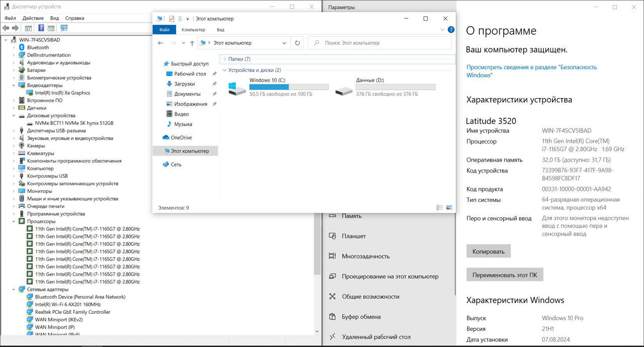The height and width of the screenshot is (347, 644).
Task: Click the scan for hardware changes icon
Action: [64, 28]
